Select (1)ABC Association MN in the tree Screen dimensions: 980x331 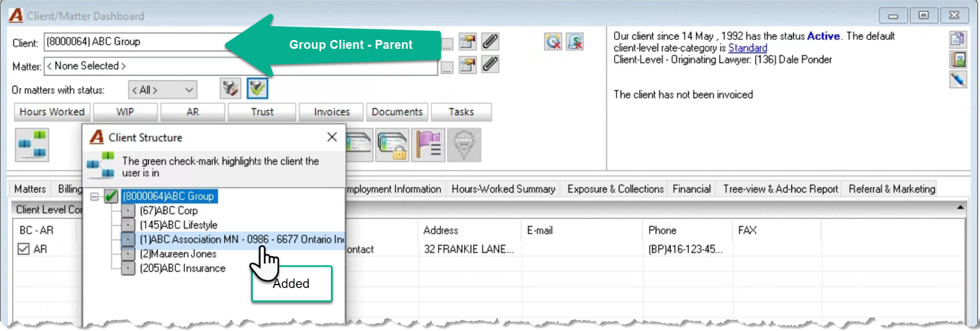(242, 239)
